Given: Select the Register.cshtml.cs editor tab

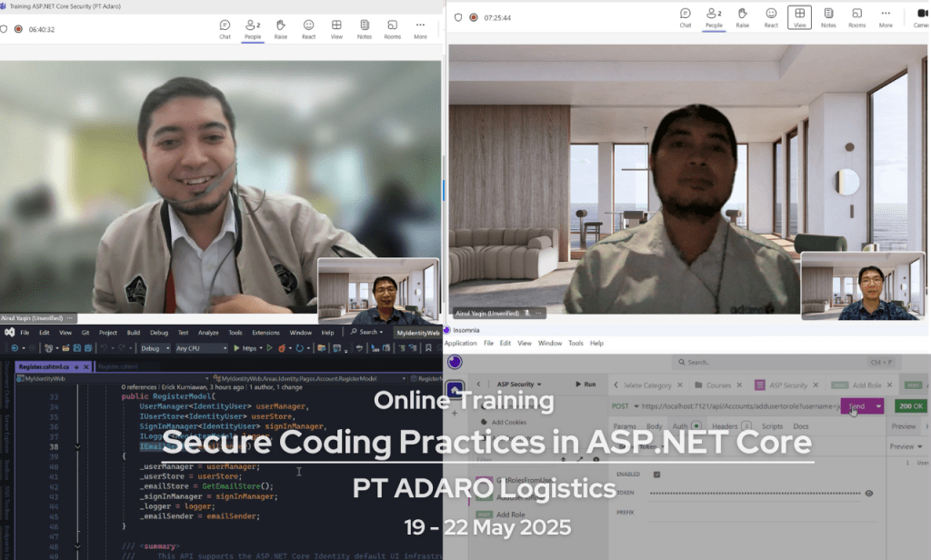Looking at the screenshot, I should (x=41, y=366).
